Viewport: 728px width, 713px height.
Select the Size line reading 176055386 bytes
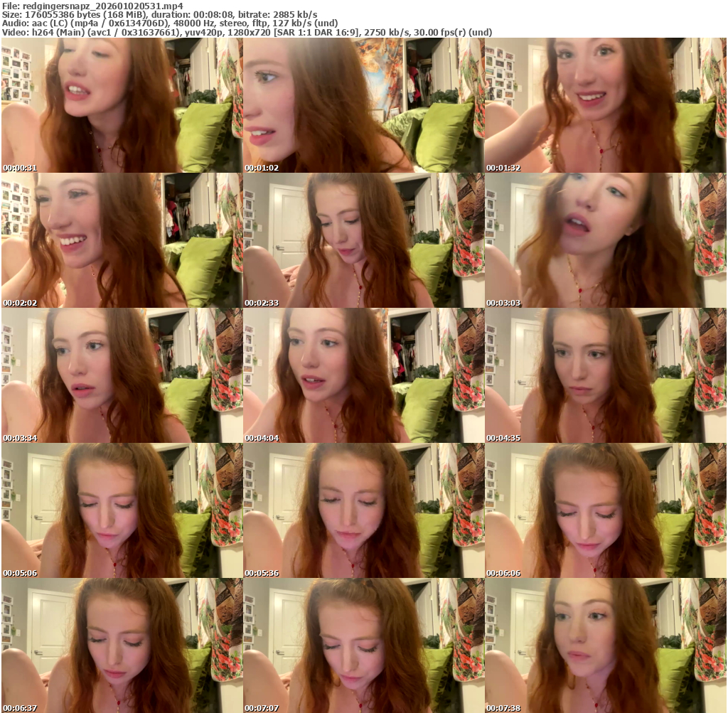point(160,15)
